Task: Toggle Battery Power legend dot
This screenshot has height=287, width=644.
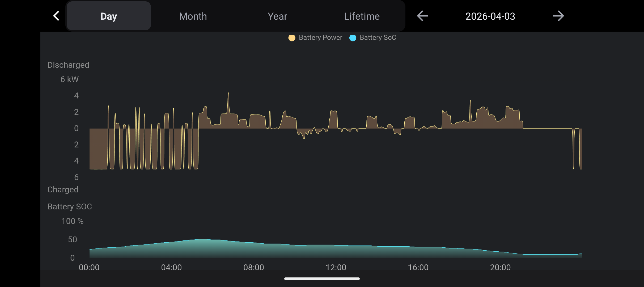Action: pyautogui.click(x=292, y=38)
